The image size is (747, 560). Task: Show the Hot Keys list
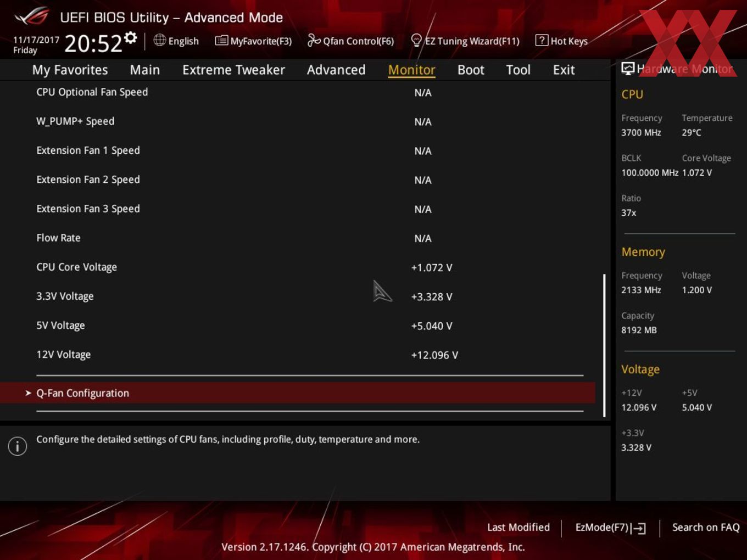tap(569, 41)
